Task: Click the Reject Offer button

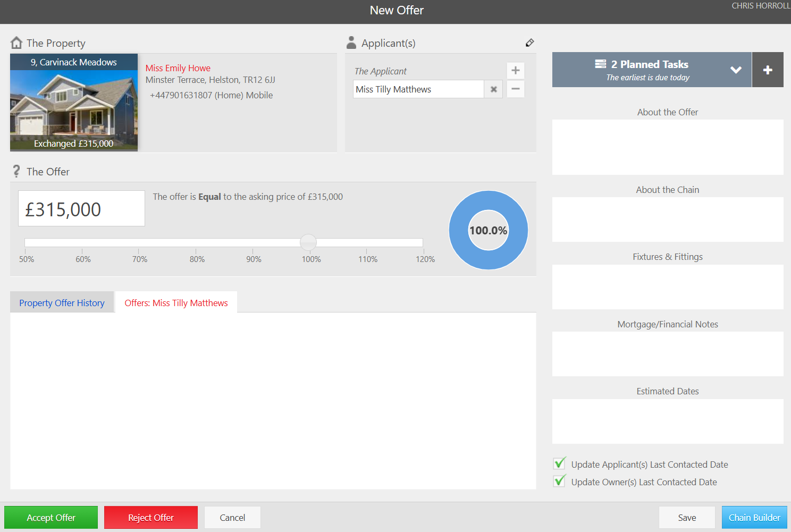Action: coord(151,518)
